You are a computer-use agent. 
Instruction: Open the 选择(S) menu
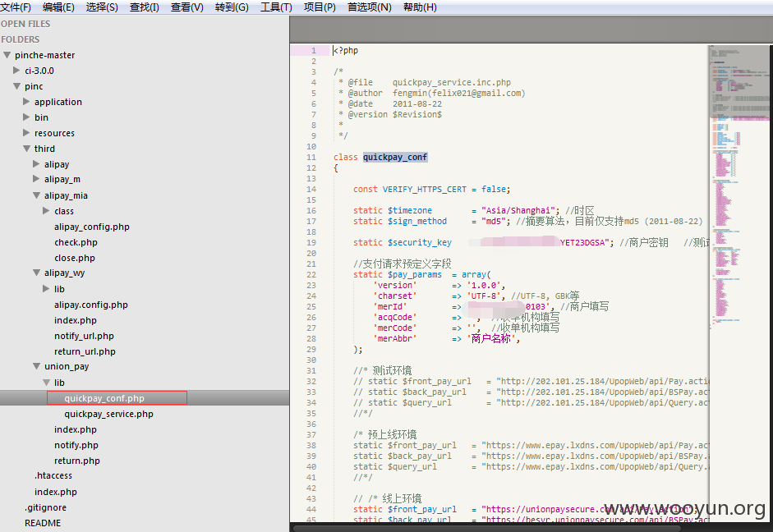coord(102,7)
